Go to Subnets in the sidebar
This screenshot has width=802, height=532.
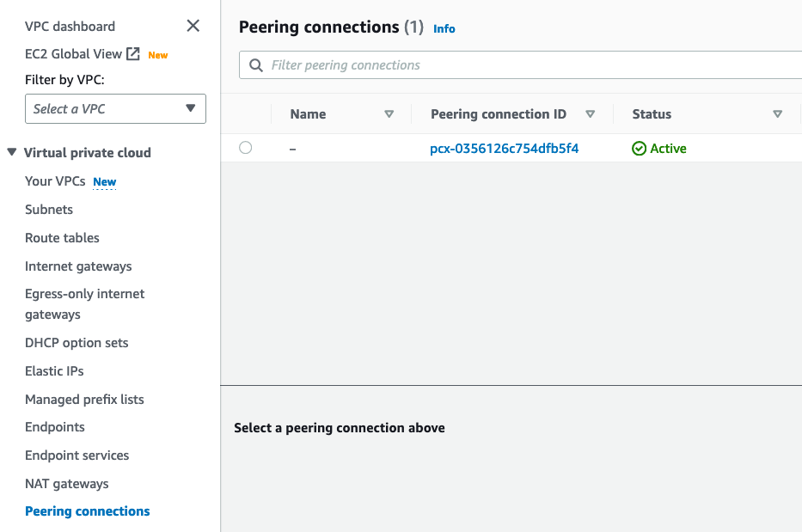[49, 210]
